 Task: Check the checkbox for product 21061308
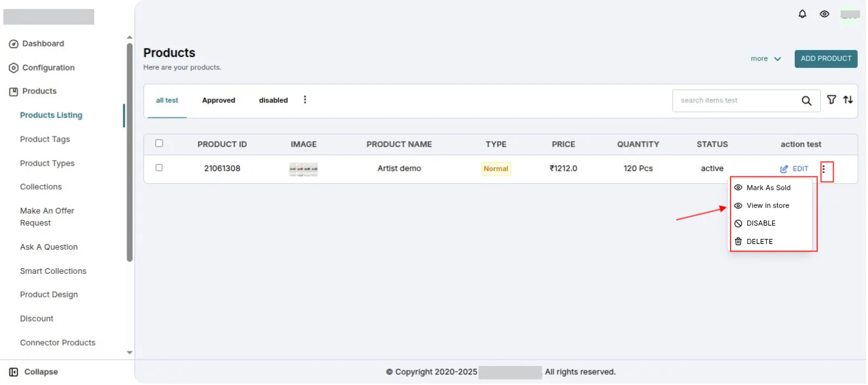(159, 168)
